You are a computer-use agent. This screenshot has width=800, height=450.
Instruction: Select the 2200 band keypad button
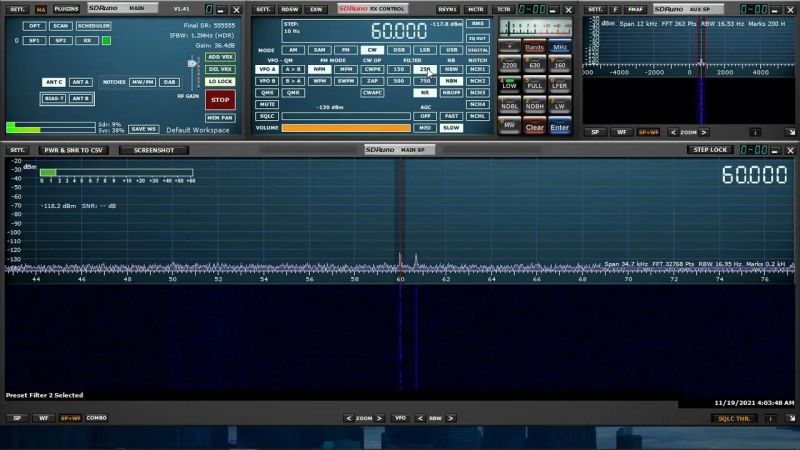509,64
